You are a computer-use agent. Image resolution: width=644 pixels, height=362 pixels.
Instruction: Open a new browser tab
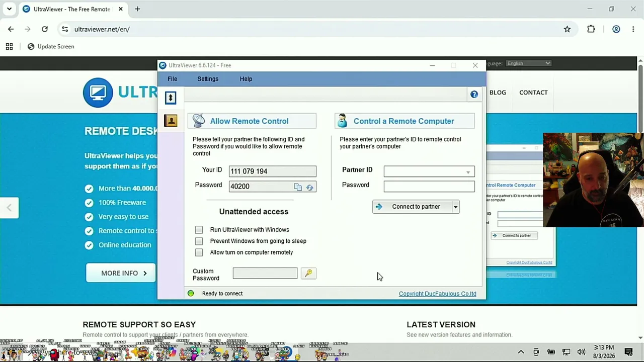click(x=137, y=9)
